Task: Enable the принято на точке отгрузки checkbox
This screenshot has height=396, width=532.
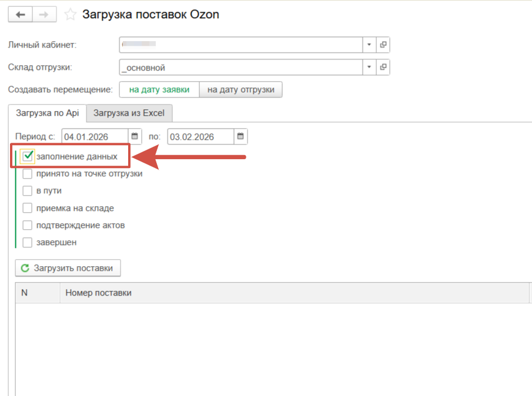Action: coord(28,173)
